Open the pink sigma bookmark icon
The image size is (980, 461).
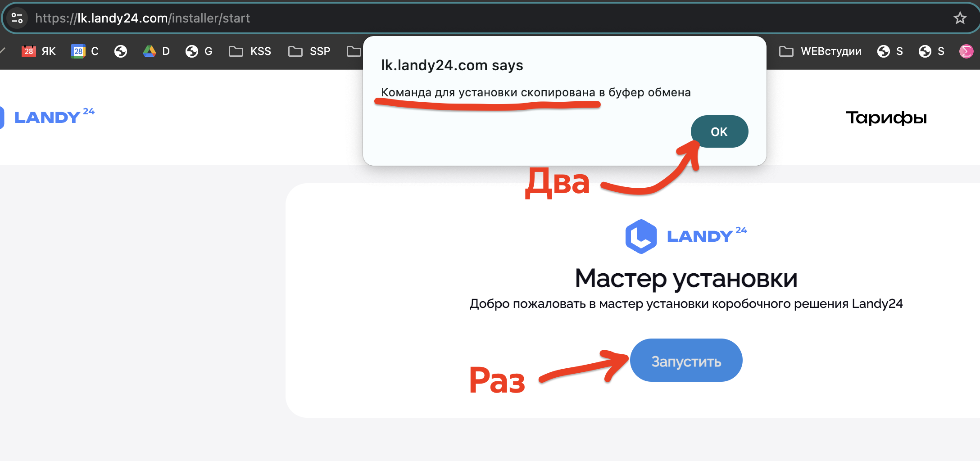966,51
